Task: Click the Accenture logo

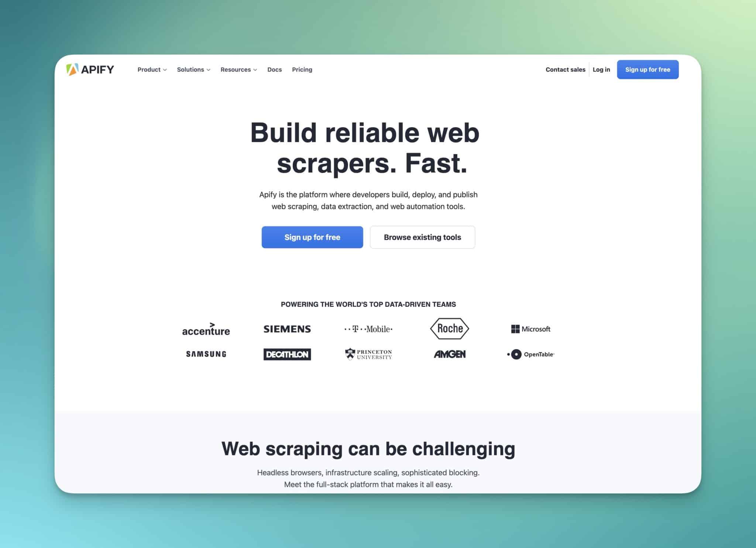Action: click(206, 328)
